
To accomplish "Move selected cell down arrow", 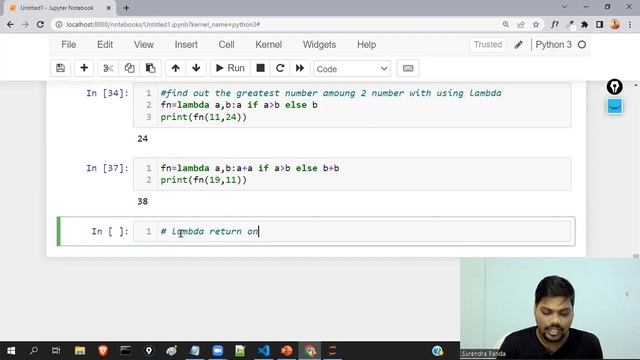I will 196,68.
